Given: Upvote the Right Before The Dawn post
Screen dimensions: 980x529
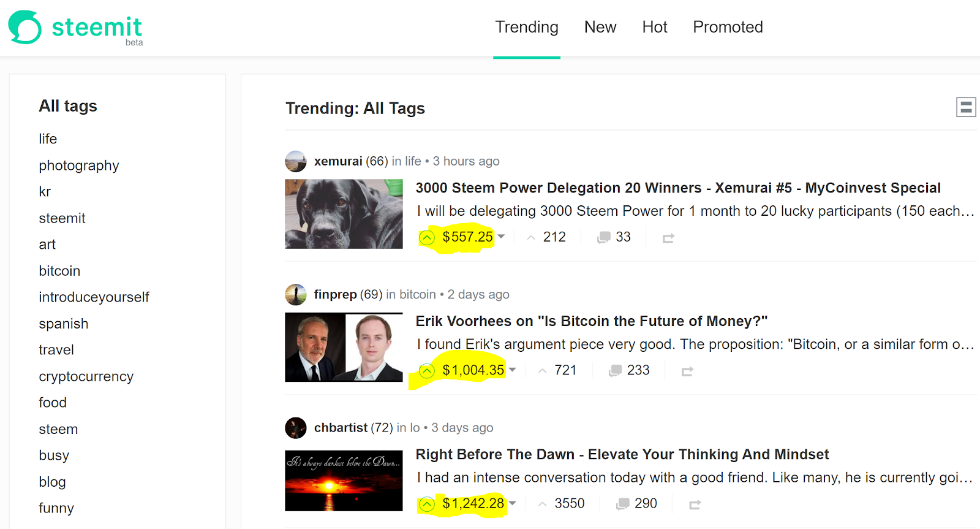Looking at the screenshot, I should click(x=427, y=504).
